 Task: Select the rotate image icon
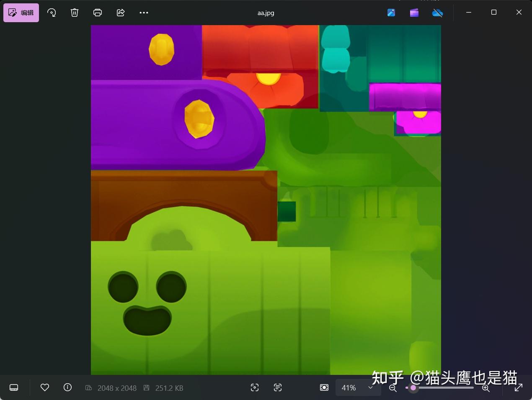tap(52, 13)
